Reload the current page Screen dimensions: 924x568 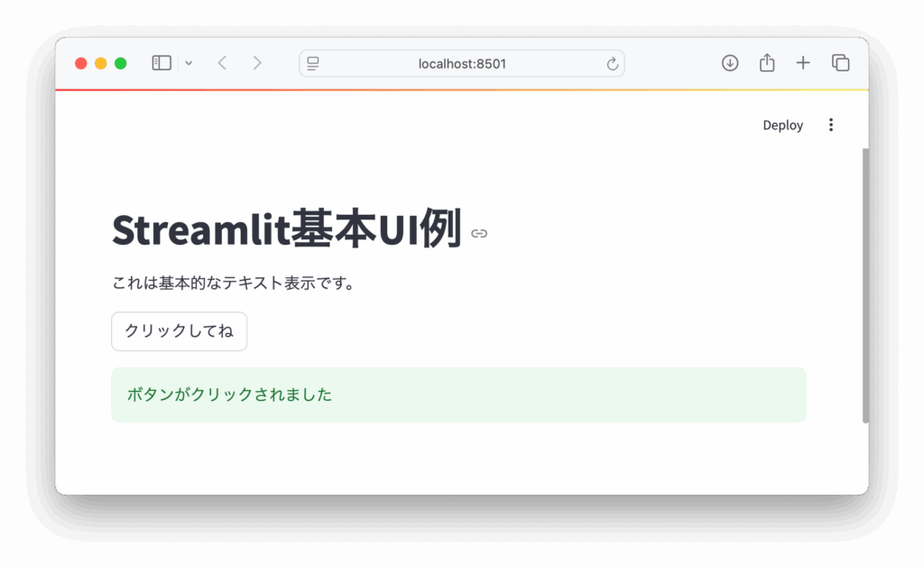612,63
